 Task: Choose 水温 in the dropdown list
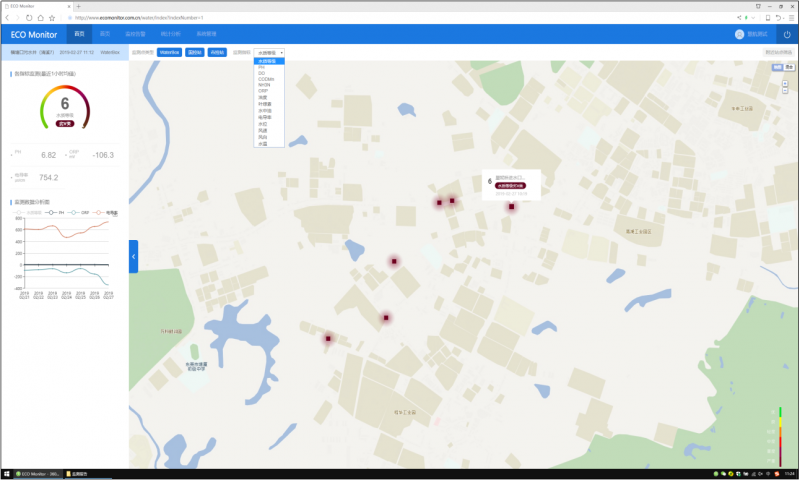click(269, 144)
